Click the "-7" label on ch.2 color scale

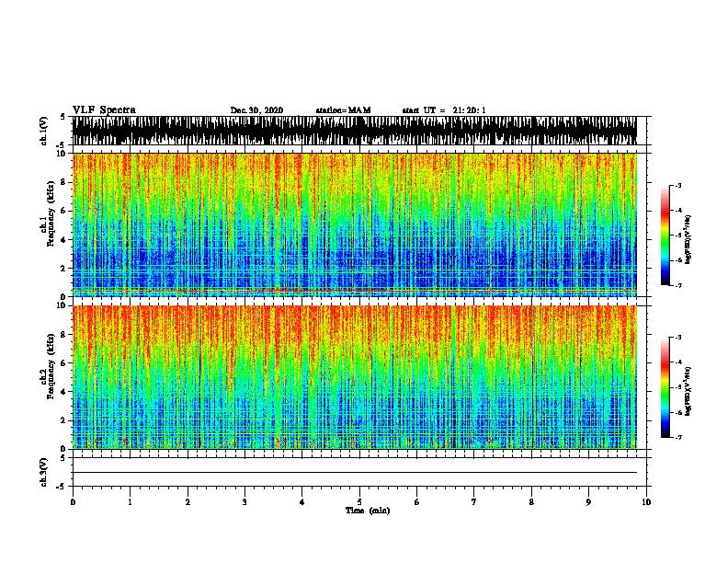pyautogui.click(x=677, y=437)
